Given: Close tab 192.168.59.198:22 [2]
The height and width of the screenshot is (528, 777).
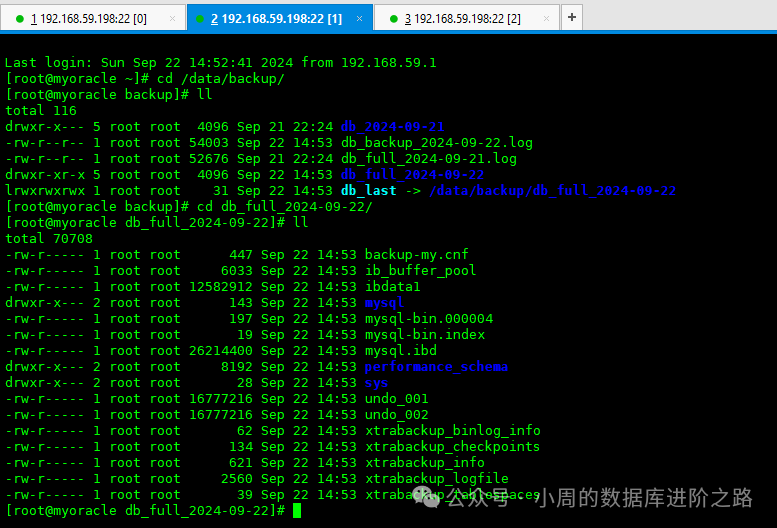Looking at the screenshot, I should point(546,19).
